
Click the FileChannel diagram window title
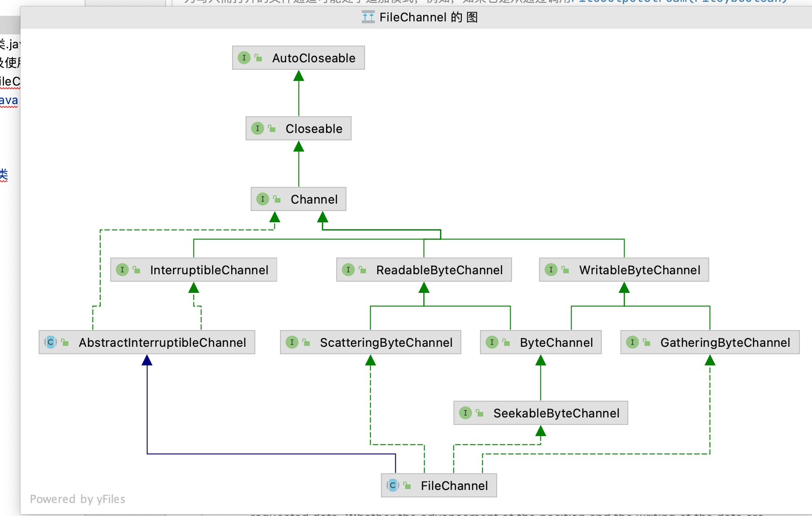click(428, 17)
